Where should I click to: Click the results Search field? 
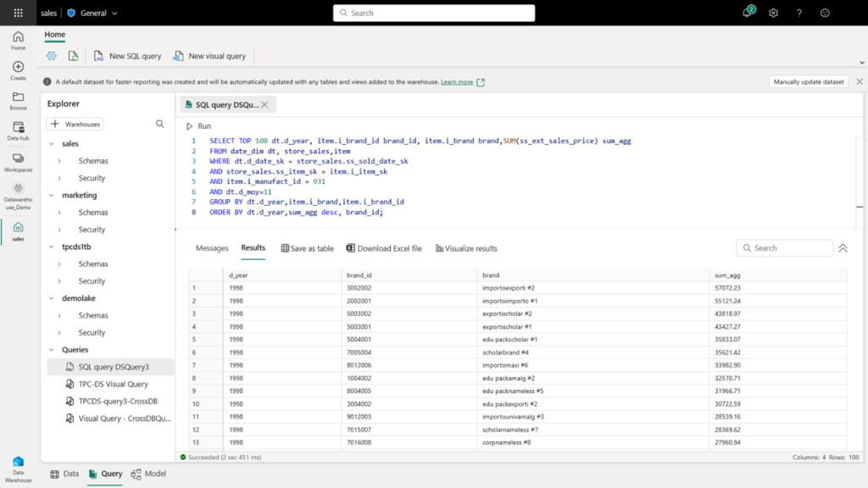[784, 248]
